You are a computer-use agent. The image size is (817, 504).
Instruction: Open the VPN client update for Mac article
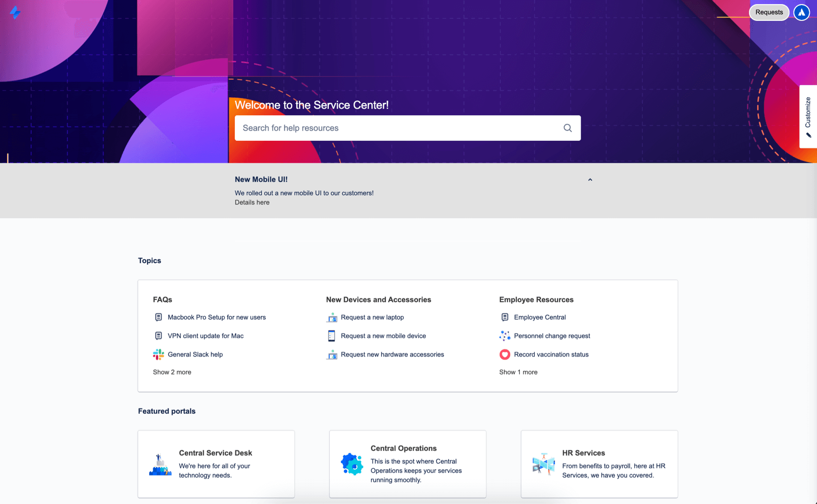[206, 336]
